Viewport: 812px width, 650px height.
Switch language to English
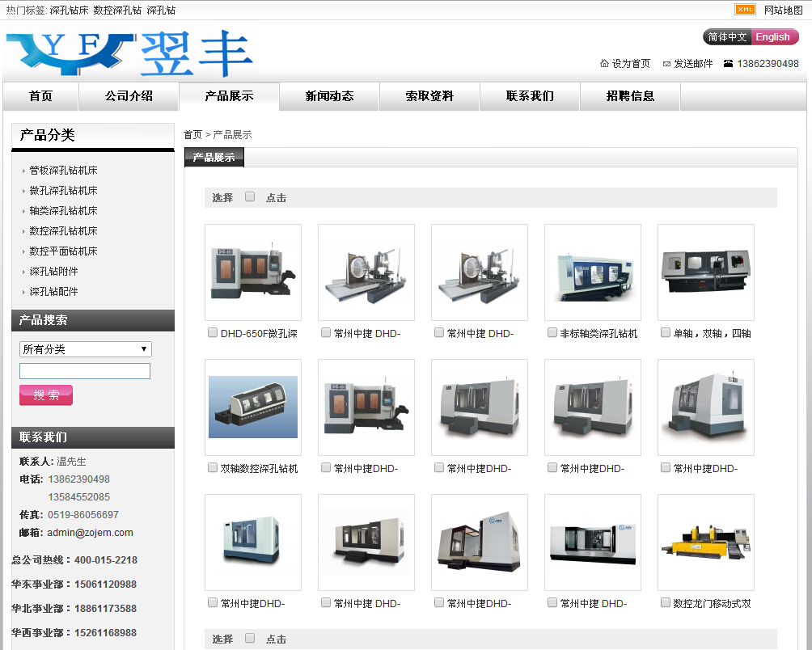(774, 37)
